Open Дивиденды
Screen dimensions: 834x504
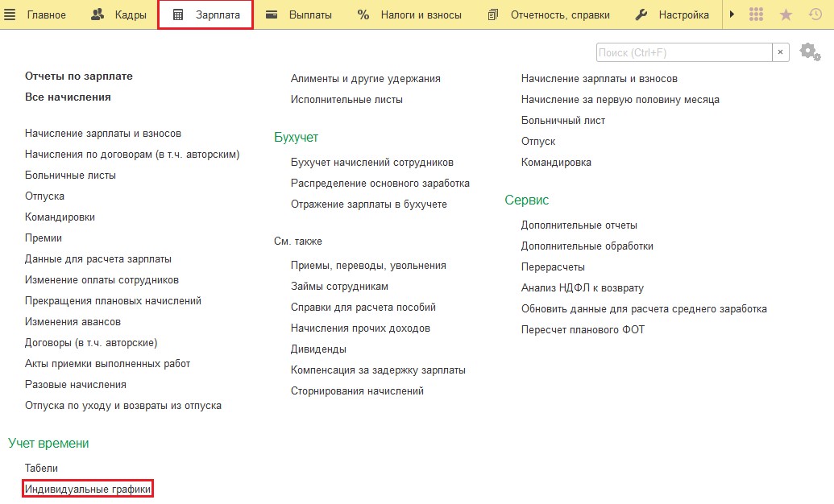pos(318,349)
